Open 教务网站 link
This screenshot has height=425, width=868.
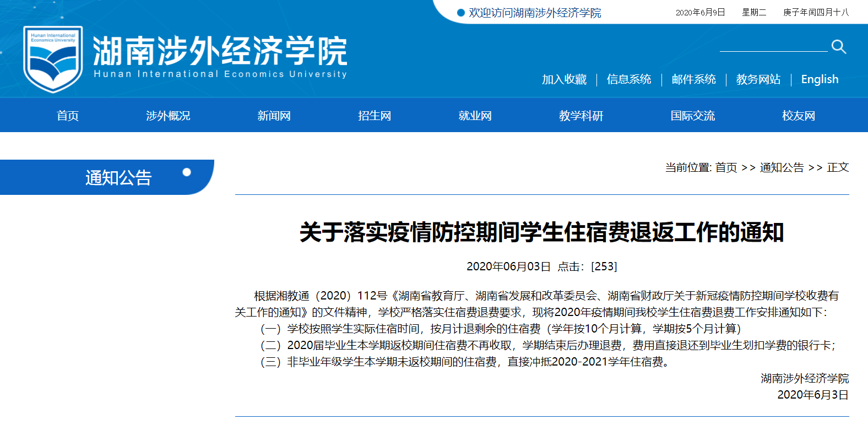[758, 79]
